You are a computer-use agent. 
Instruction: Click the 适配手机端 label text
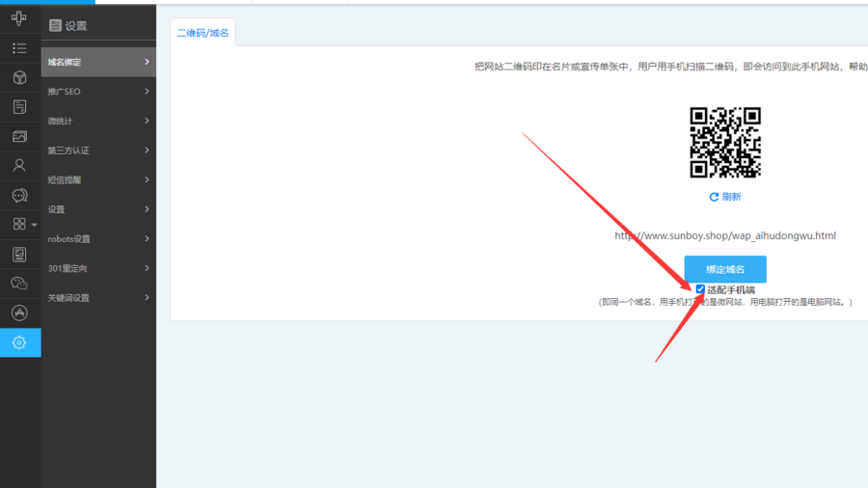731,290
